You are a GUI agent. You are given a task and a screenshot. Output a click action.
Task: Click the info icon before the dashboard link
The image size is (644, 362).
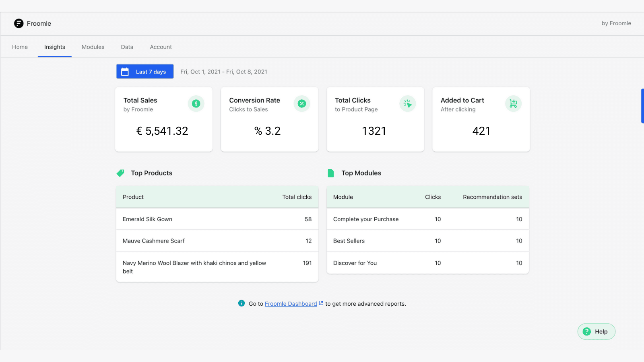(242, 303)
